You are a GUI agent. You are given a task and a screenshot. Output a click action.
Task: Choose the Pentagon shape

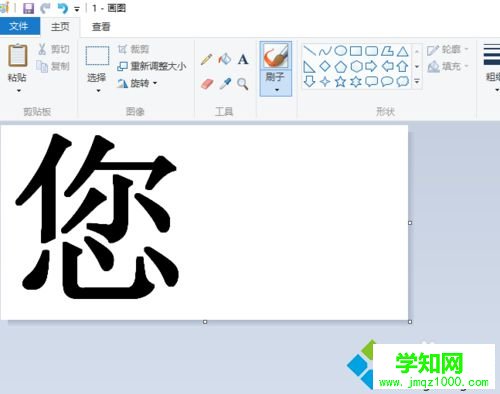(340, 67)
